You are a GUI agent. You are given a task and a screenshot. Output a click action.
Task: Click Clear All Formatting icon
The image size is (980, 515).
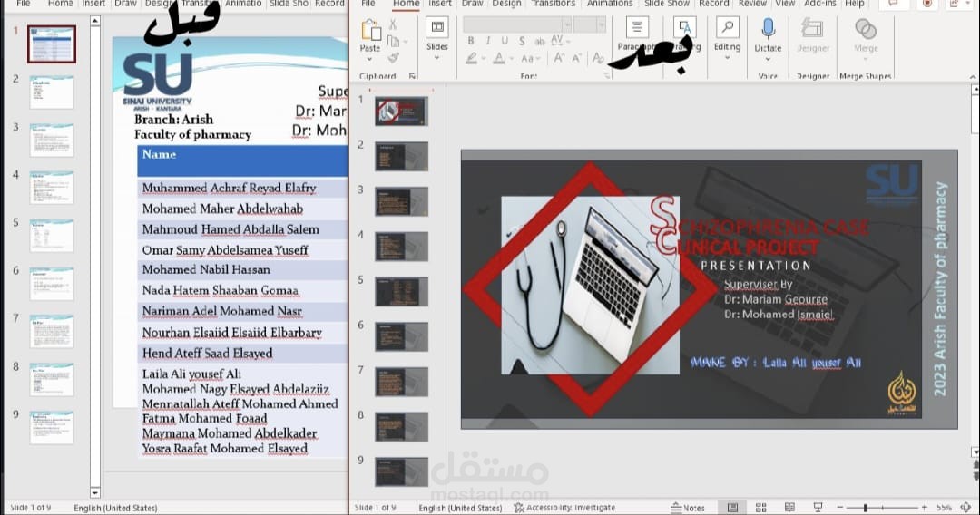(x=598, y=58)
